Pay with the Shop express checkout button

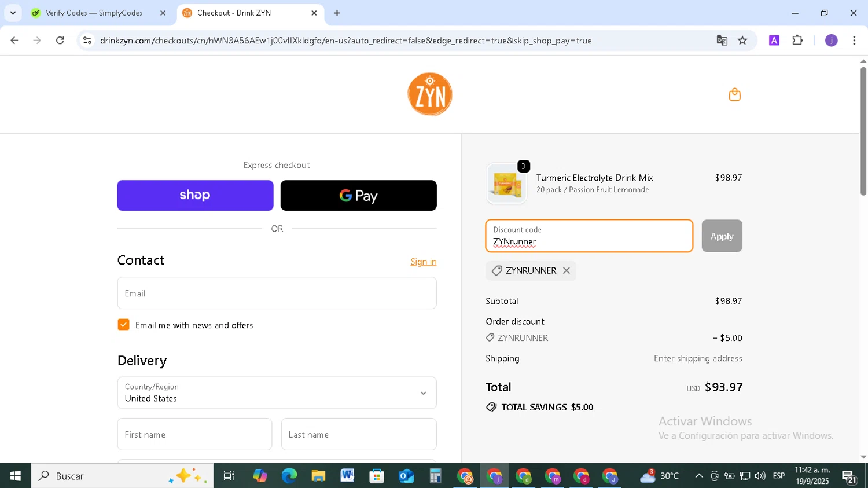tap(195, 195)
